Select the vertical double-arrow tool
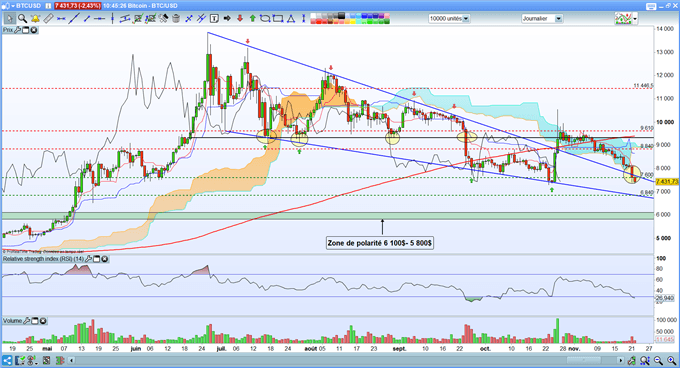 304,19
